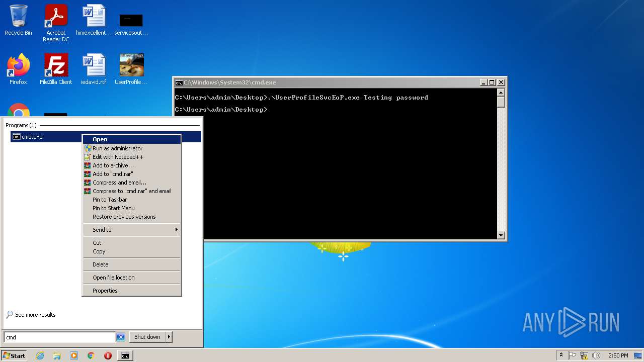Show hidden tray icons arrow
This screenshot has height=362, width=644.
pos(561,355)
